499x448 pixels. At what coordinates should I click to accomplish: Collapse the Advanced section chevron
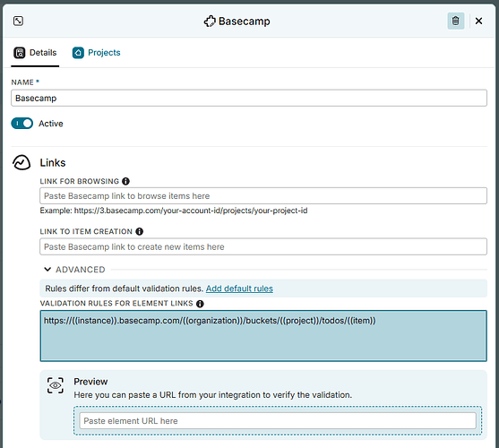[x=47, y=270]
